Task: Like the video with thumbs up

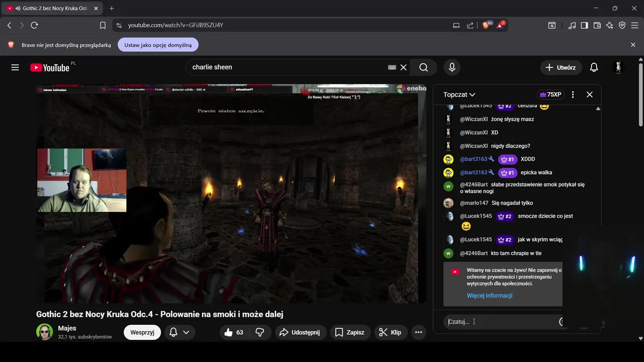Action: (x=234, y=332)
